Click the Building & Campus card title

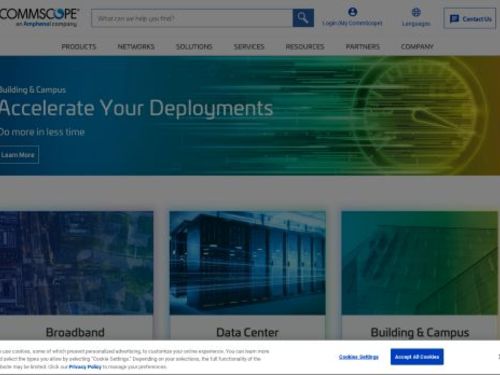coord(420,333)
